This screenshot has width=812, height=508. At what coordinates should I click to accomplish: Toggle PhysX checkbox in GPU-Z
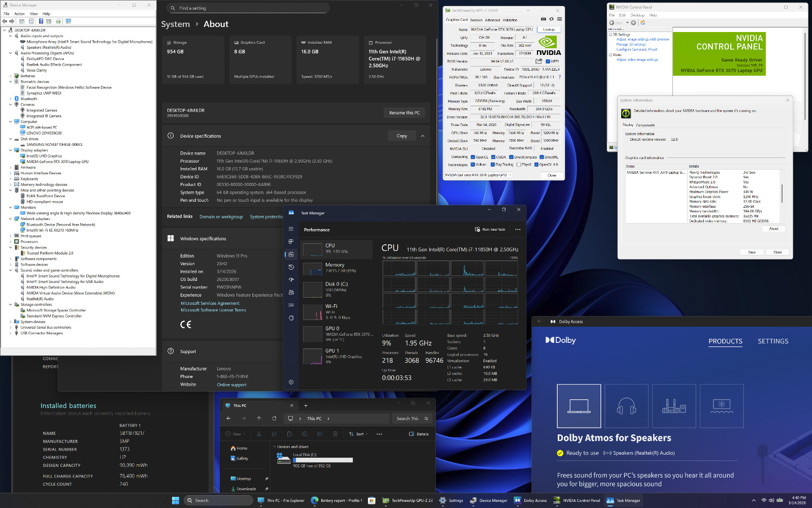click(518, 165)
